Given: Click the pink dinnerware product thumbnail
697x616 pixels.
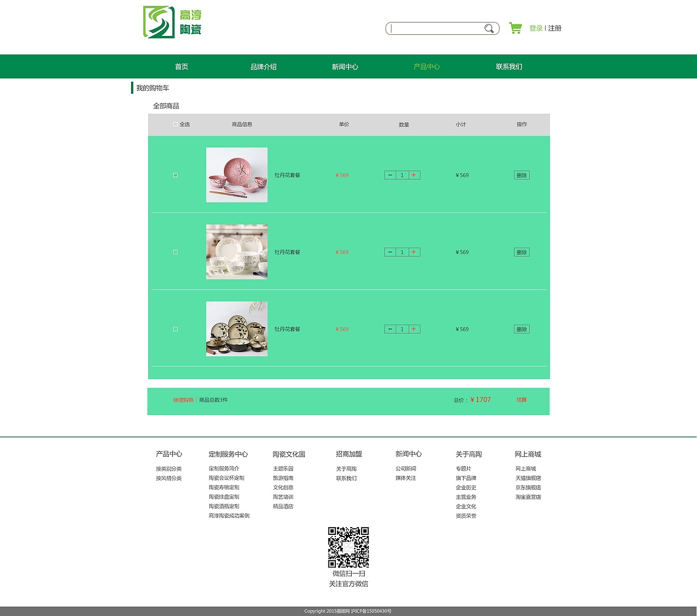Looking at the screenshot, I should point(236,175).
